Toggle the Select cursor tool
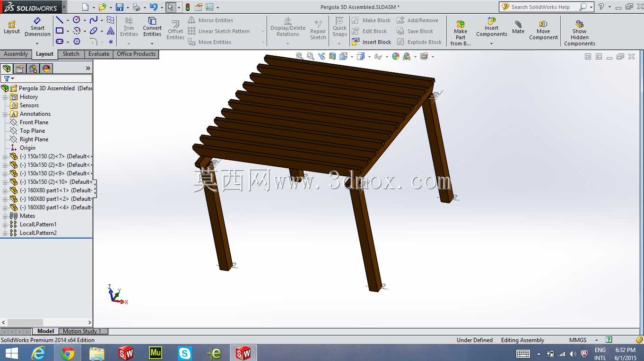This screenshot has height=361, width=644. point(170,7)
